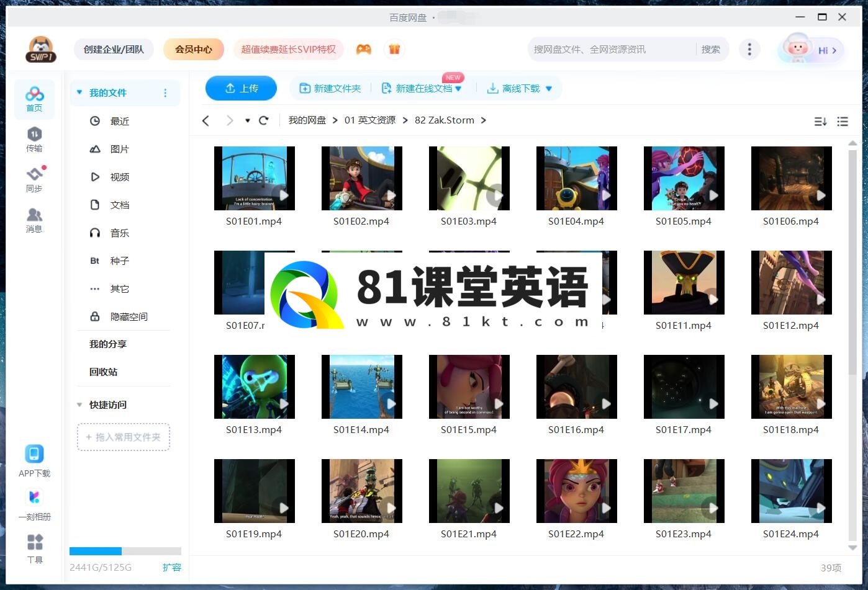Open the three-dot more menu near search
This screenshot has height=590, width=868.
click(x=749, y=49)
